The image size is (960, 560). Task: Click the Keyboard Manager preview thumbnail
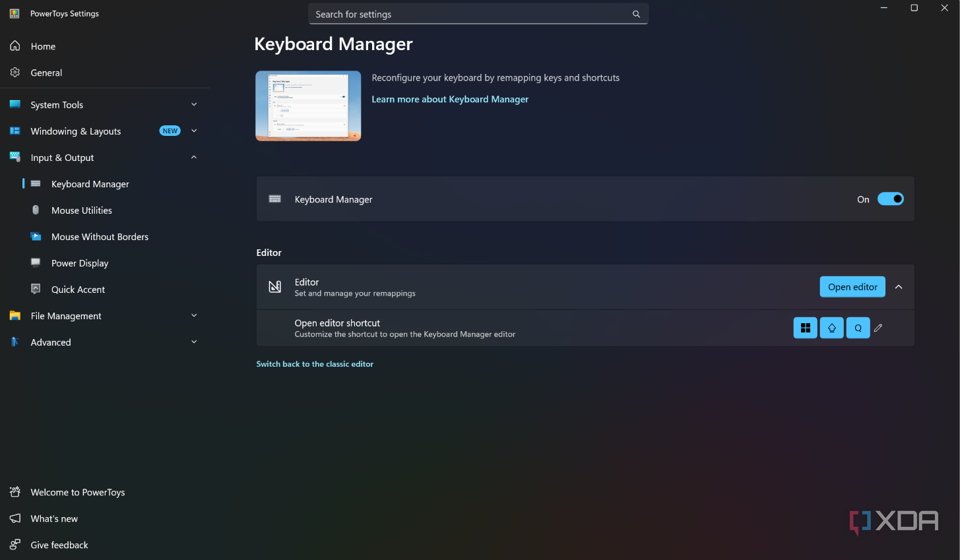tap(308, 106)
